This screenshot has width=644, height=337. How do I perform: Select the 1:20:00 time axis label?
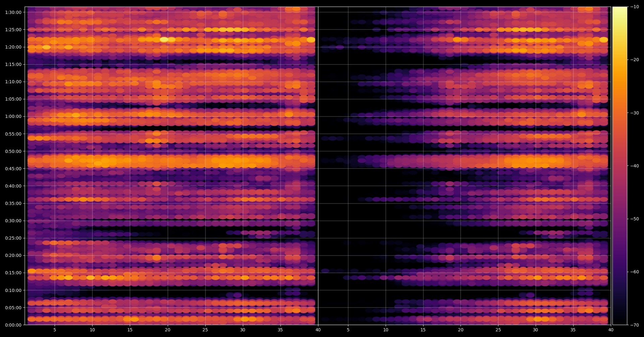pyautogui.click(x=13, y=47)
